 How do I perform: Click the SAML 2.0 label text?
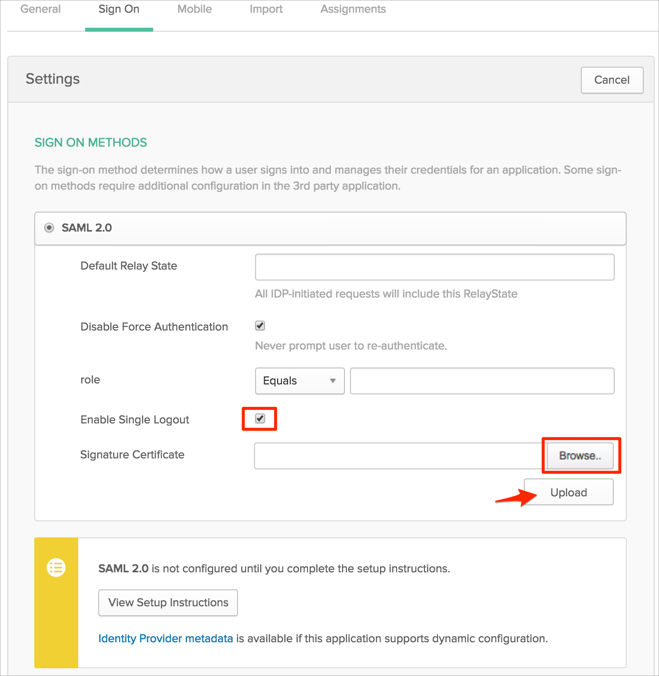87,228
